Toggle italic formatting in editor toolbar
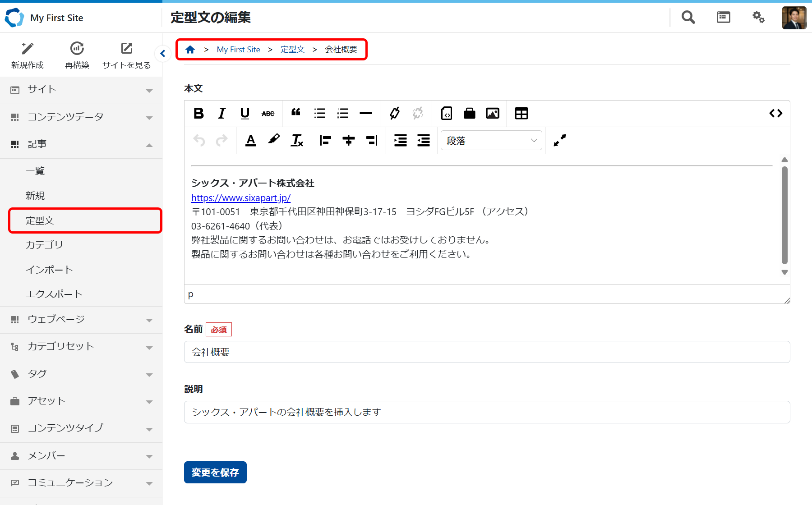This screenshot has width=812, height=505. pos(221,114)
